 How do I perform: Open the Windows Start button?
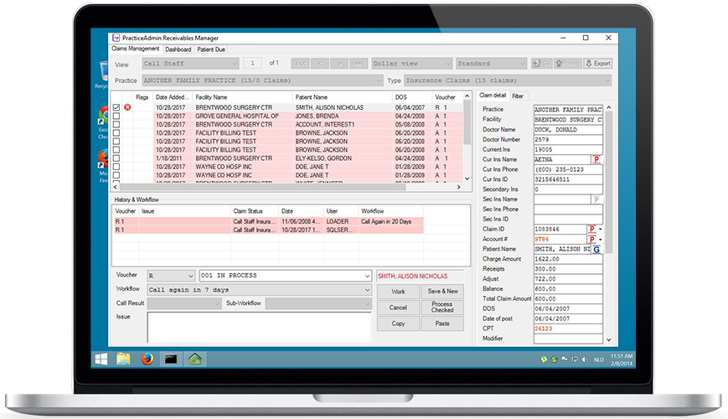[x=101, y=359]
